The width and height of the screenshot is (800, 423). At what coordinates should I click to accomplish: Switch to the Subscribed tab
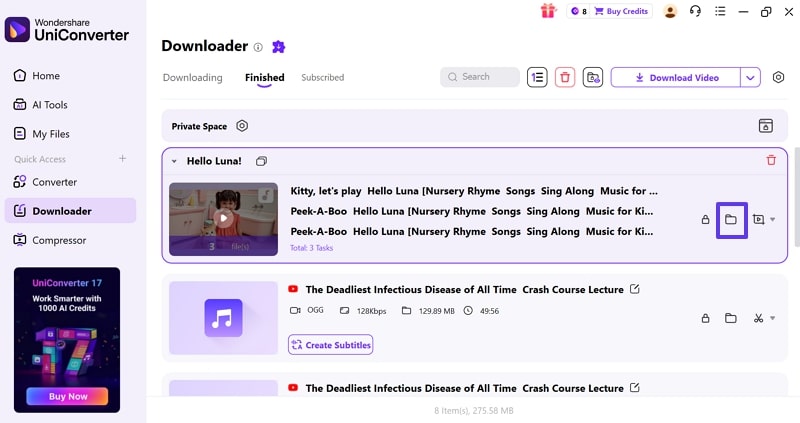pos(322,78)
